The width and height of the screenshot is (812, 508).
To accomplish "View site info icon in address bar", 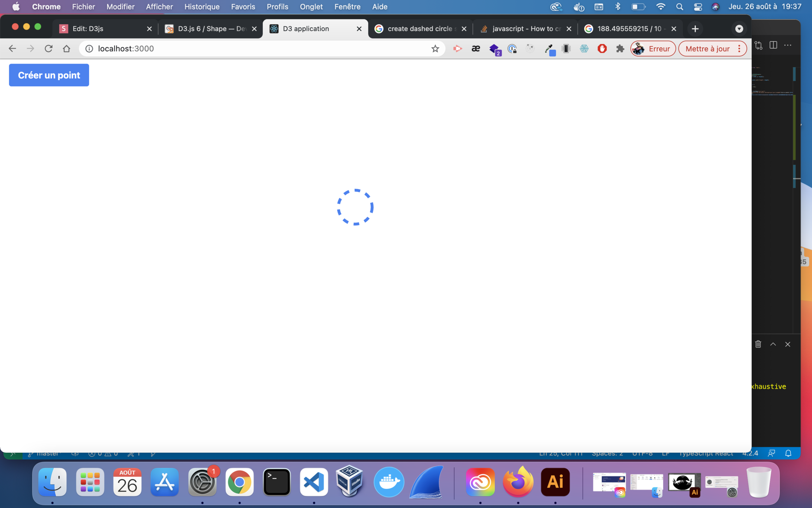I will (89, 49).
